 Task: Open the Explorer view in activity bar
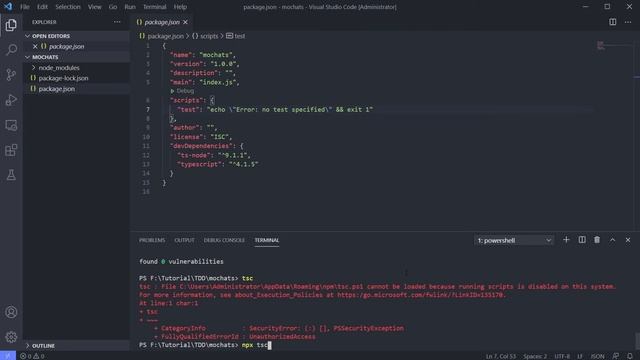[x=11, y=25]
